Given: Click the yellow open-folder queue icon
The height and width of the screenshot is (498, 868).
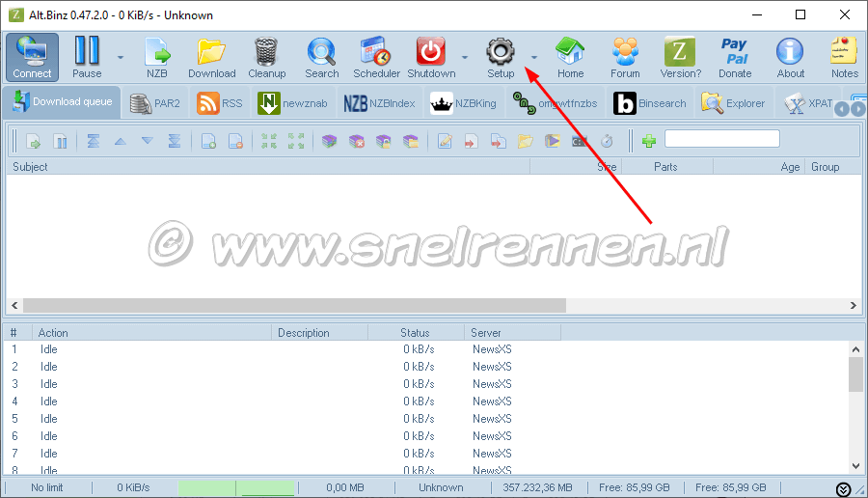Looking at the screenshot, I should (526, 141).
